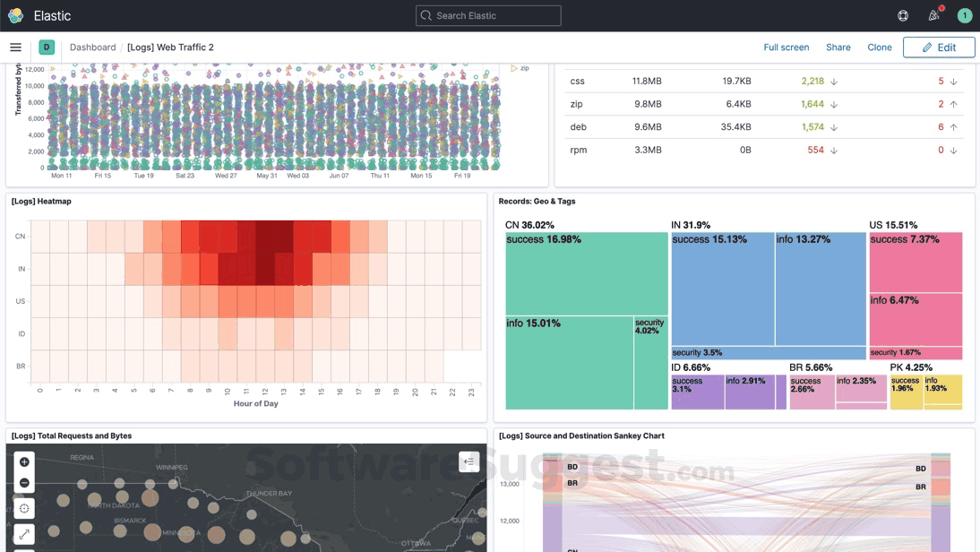Open the help globe icon
The height and width of the screenshot is (552, 980).
(903, 15)
